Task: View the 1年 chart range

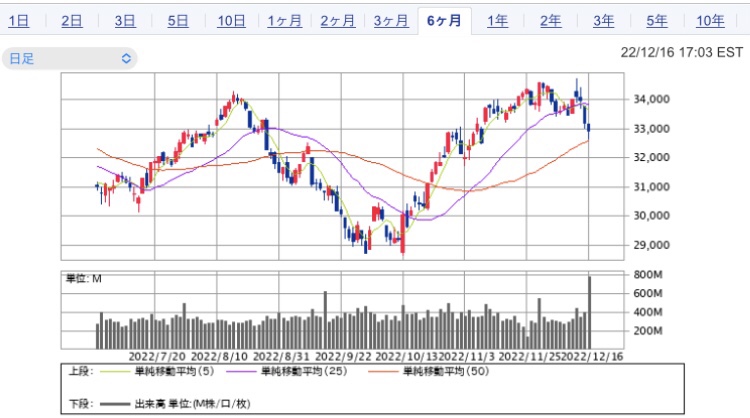Action: [x=497, y=21]
